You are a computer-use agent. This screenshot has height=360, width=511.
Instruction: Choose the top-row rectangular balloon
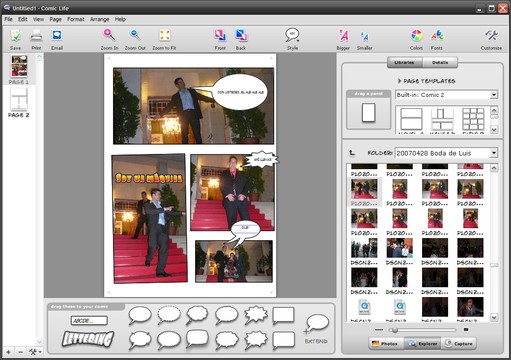(283, 316)
